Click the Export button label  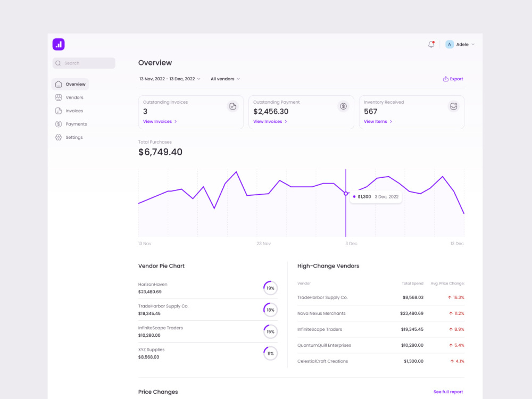(x=456, y=79)
